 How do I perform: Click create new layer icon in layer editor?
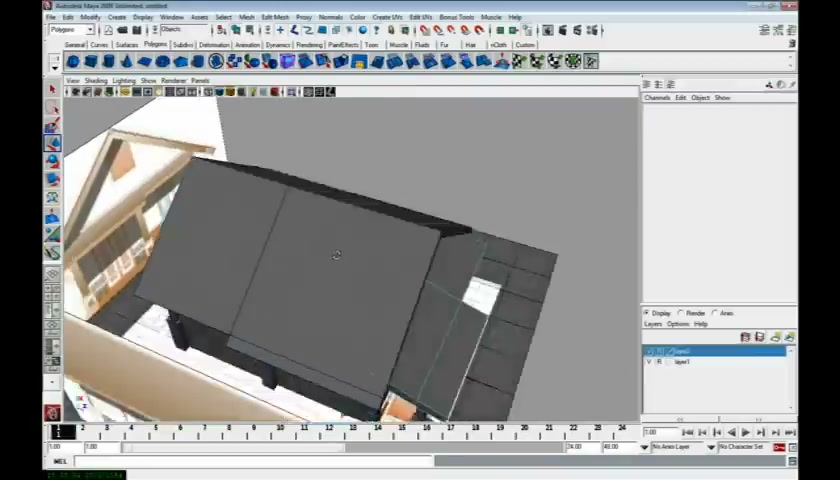coord(775,337)
